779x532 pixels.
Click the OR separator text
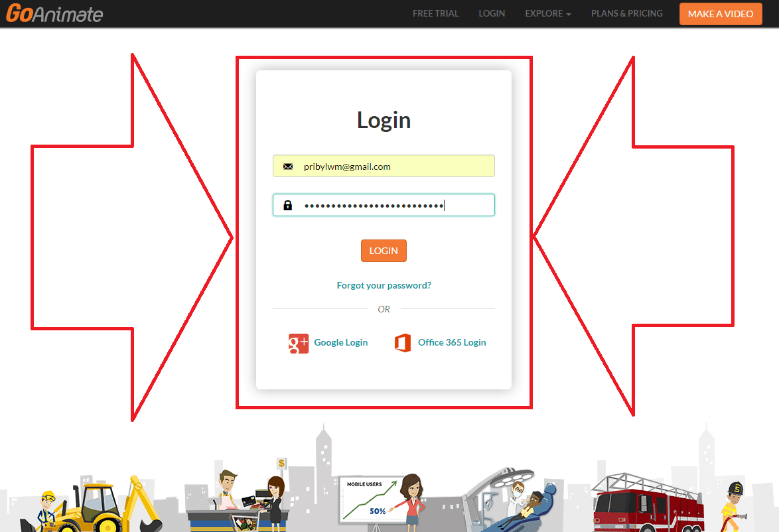384,309
